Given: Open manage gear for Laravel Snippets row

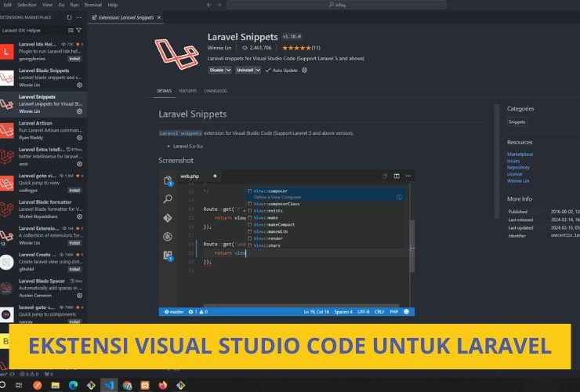Looking at the screenshot, I should tap(79, 111).
